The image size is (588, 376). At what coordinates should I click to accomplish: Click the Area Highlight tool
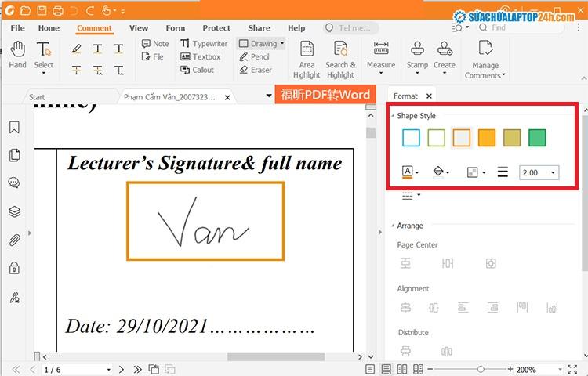(307, 60)
